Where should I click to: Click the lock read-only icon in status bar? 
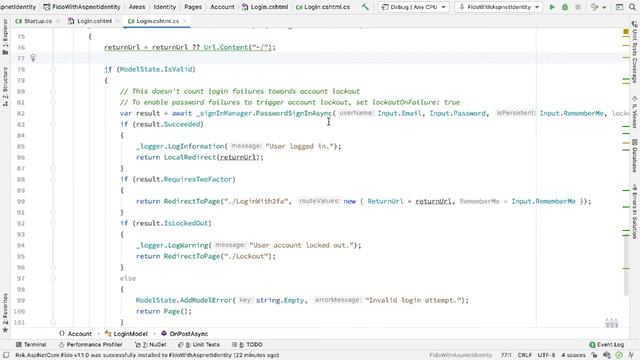tap(594, 355)
